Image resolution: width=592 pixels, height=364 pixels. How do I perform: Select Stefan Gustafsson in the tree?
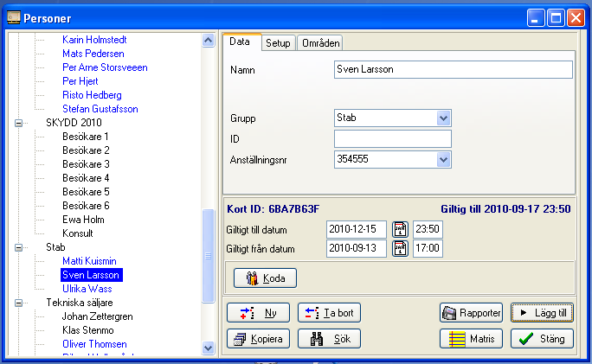point(100,109)
